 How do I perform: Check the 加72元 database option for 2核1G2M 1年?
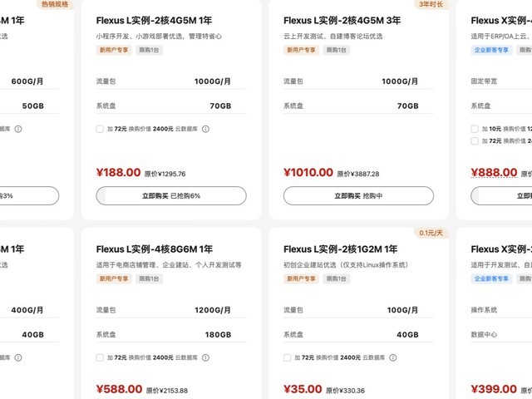pos(287,357)
